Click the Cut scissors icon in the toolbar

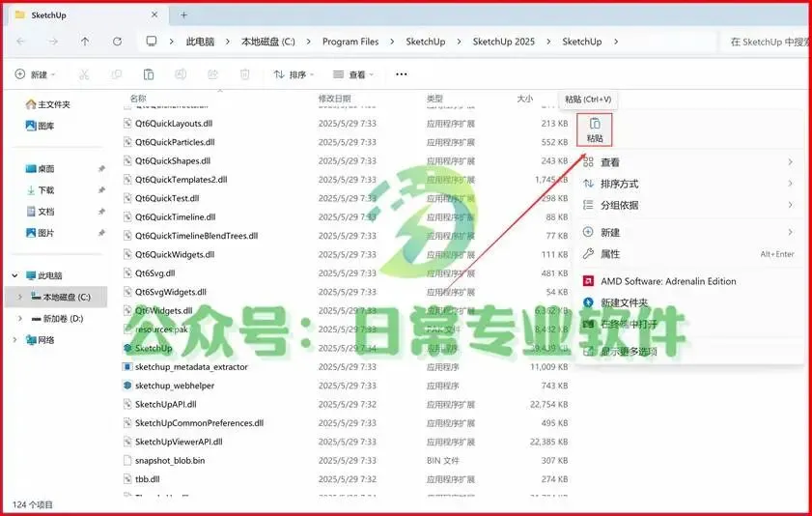coord(84,74)
